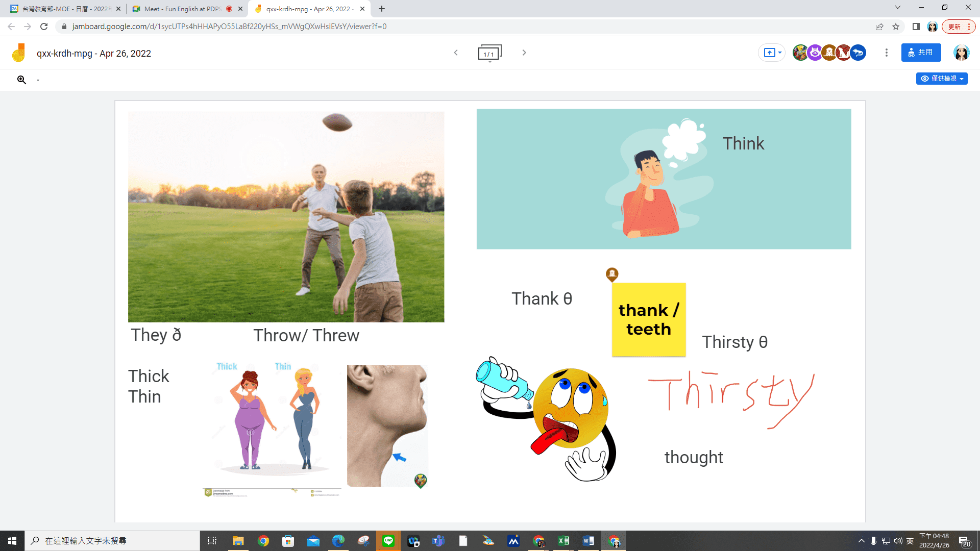Image resolution: width=980 pixels, height=551 pixels.
Task: Go to the previous frame arrow
Action: [456, 53]
